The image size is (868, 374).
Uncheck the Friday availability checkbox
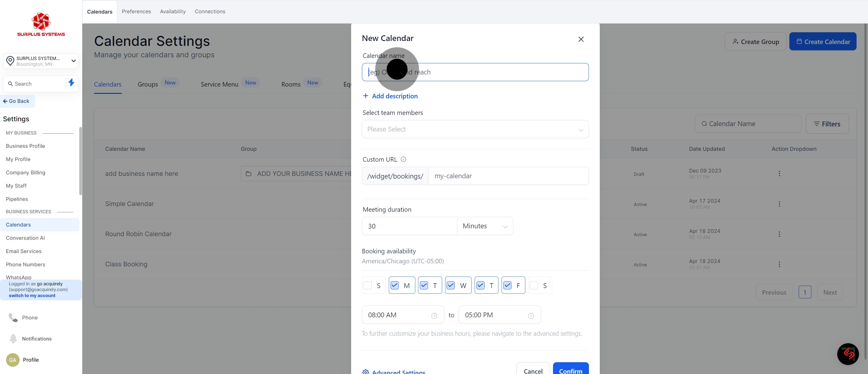coord(507,285)
